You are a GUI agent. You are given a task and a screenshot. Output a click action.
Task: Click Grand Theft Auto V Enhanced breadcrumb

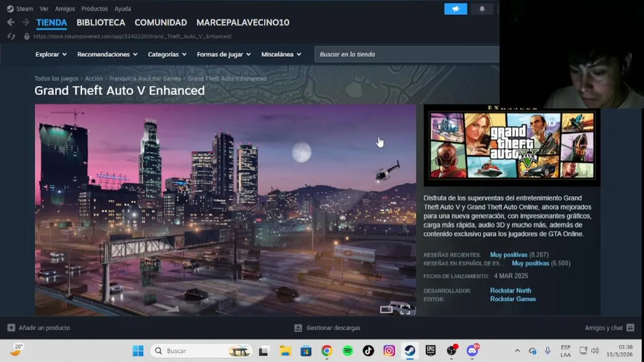(x=227, y=78)
